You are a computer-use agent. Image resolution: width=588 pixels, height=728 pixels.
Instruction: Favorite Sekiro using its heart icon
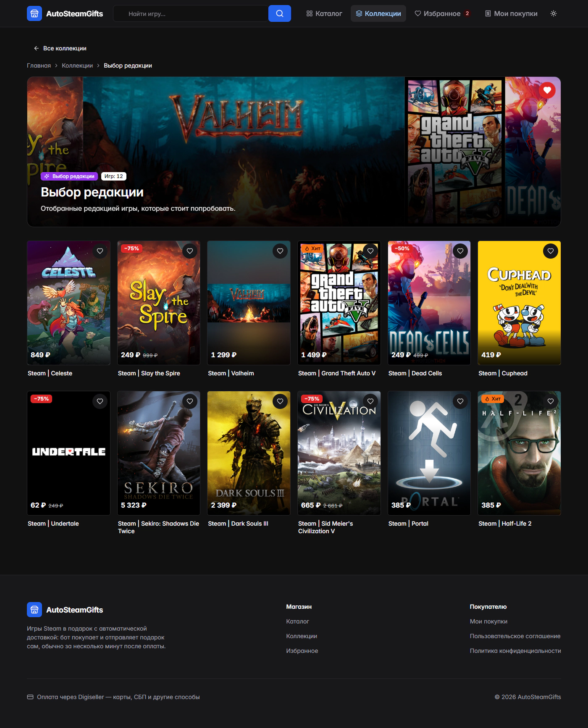(x=190, y=401)
